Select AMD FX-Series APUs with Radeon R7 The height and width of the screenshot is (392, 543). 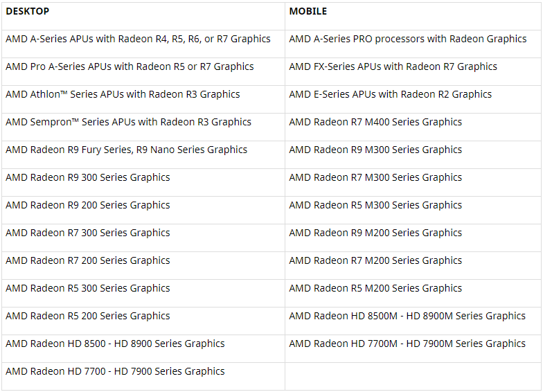pos(393,67)
